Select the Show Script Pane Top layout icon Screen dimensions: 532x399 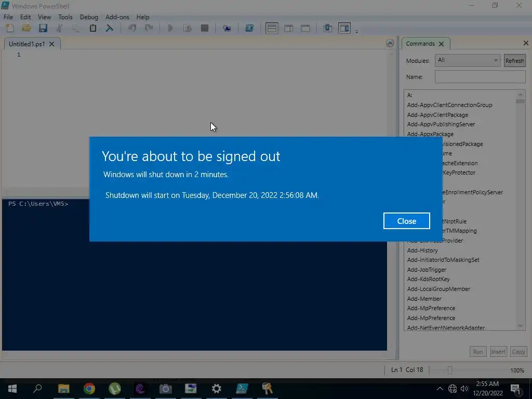click(272, 28)
